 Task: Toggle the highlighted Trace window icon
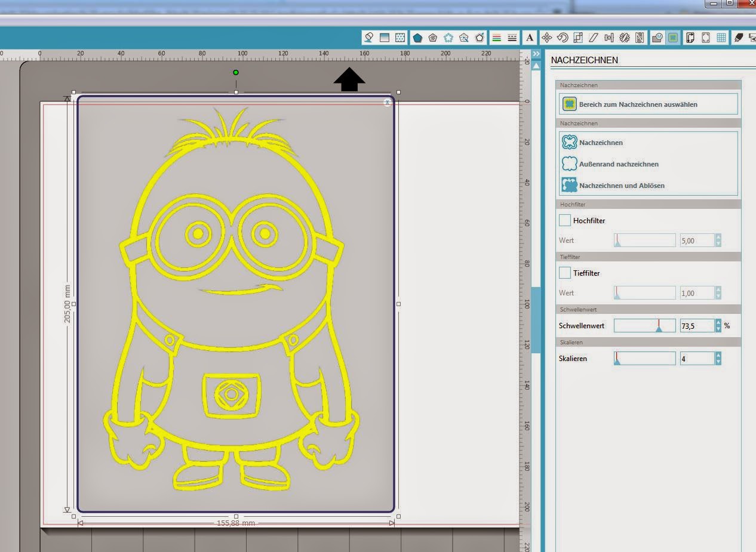click(x=673, y=38)
